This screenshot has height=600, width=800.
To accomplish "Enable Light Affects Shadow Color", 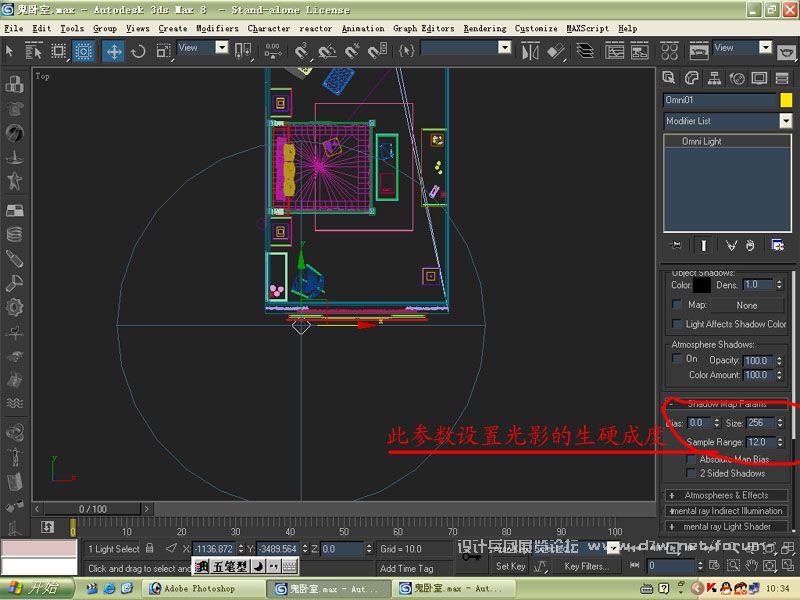I will [677, 323].
